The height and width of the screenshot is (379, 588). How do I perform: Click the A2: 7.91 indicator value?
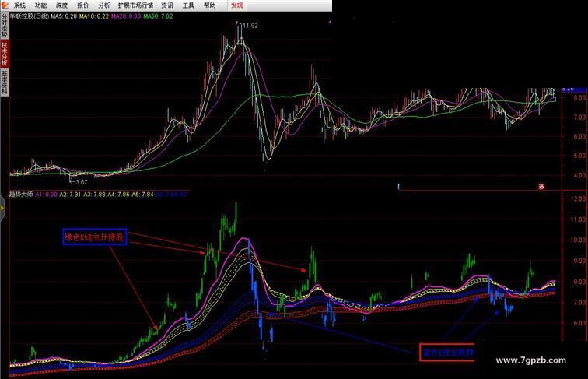pos(70,195)
